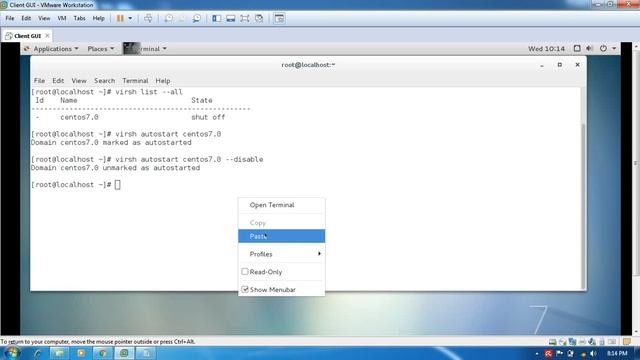Click the red antivirus tray icon
This screenshot has height=360, width=640.
(x=548, y=353)
